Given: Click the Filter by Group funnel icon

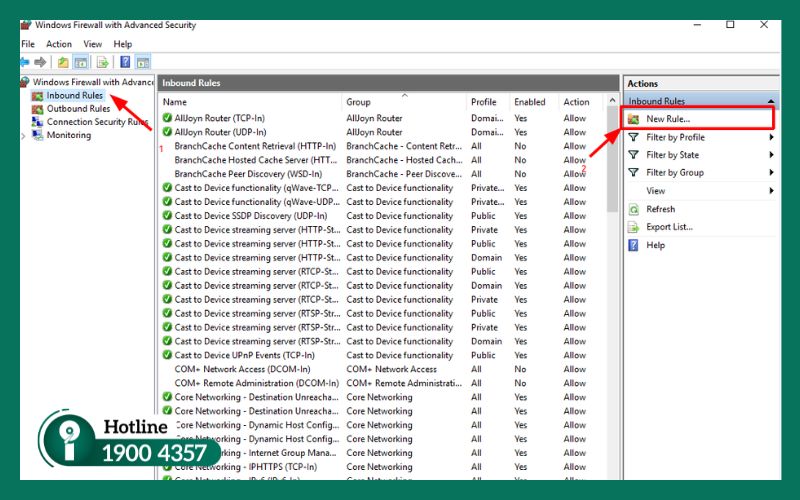Looking at the screenshot, I should coord(633,173).
